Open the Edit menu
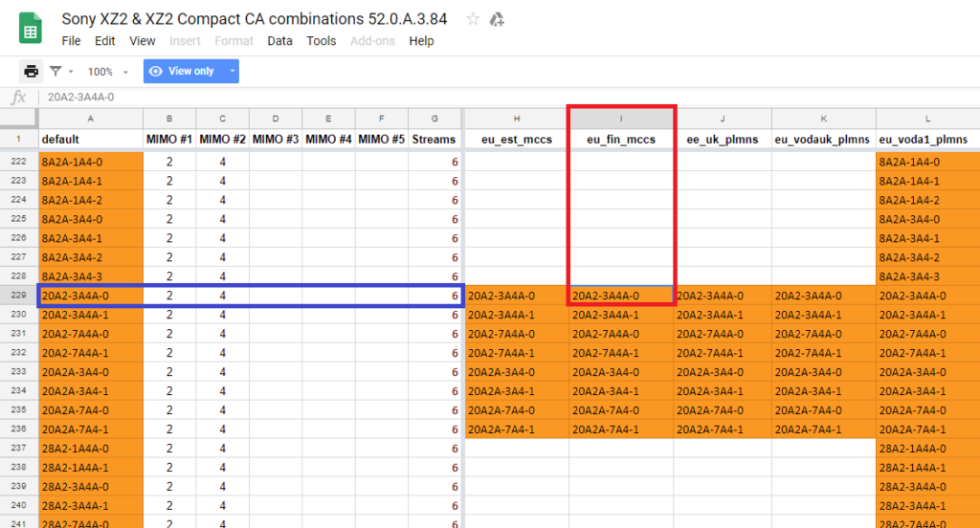 tap(104, 40)
